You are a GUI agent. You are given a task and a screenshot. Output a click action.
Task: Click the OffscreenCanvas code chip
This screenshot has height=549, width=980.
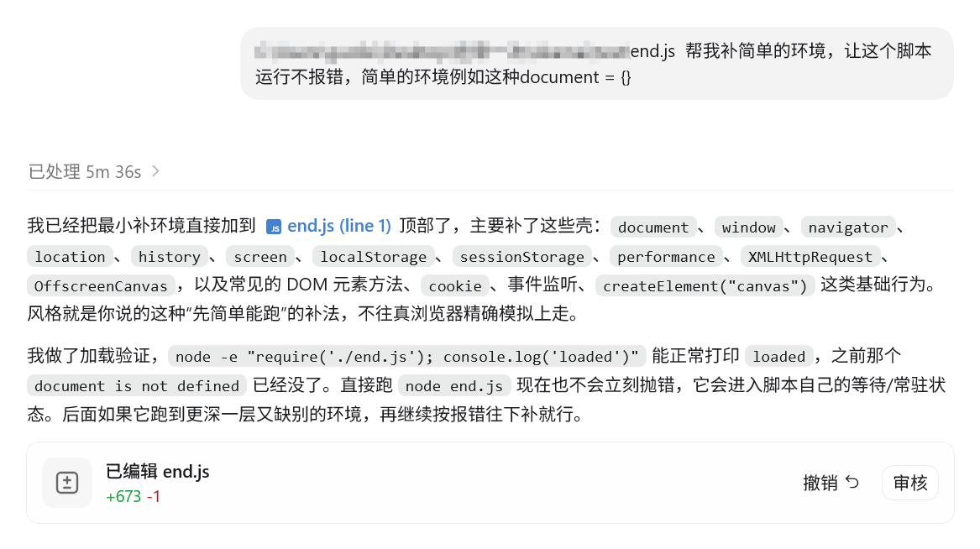(101, 286)
